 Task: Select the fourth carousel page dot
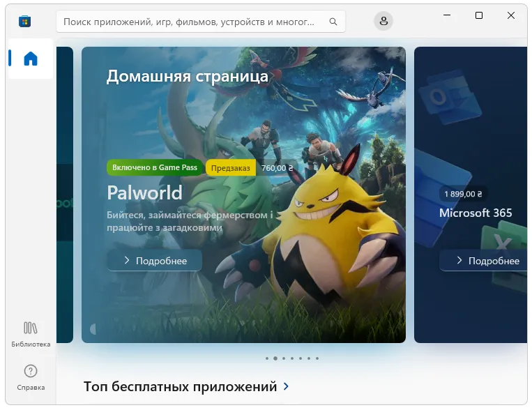pyautogui.click(x=292, y=358)
